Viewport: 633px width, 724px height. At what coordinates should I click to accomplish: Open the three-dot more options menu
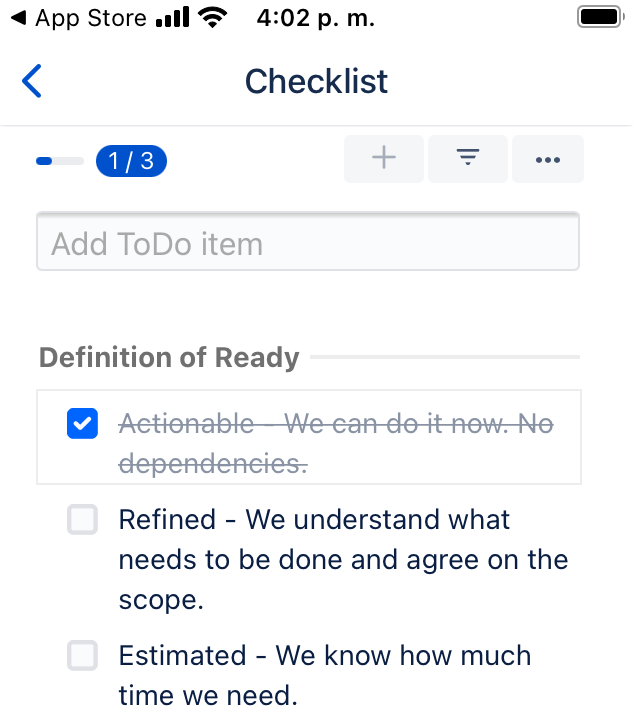(x=547, y=159)
